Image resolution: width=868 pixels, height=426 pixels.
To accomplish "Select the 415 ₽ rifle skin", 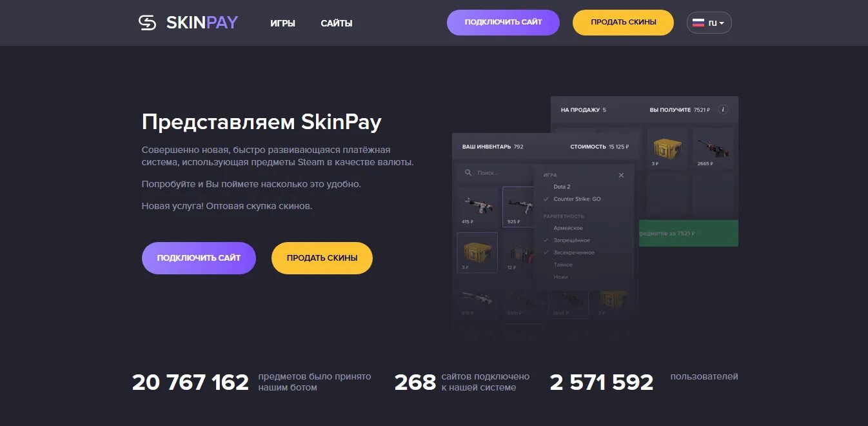I will pyautogui.click(x=477, y=207).
